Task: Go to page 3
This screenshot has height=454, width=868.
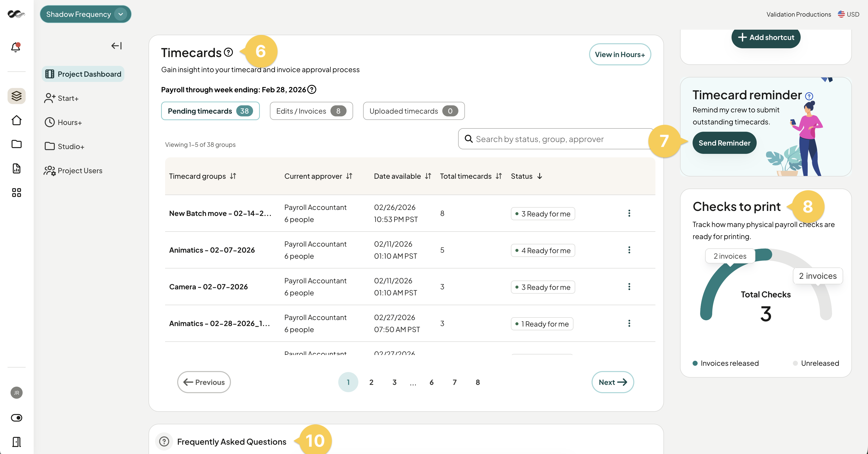Action: [395, 382]
